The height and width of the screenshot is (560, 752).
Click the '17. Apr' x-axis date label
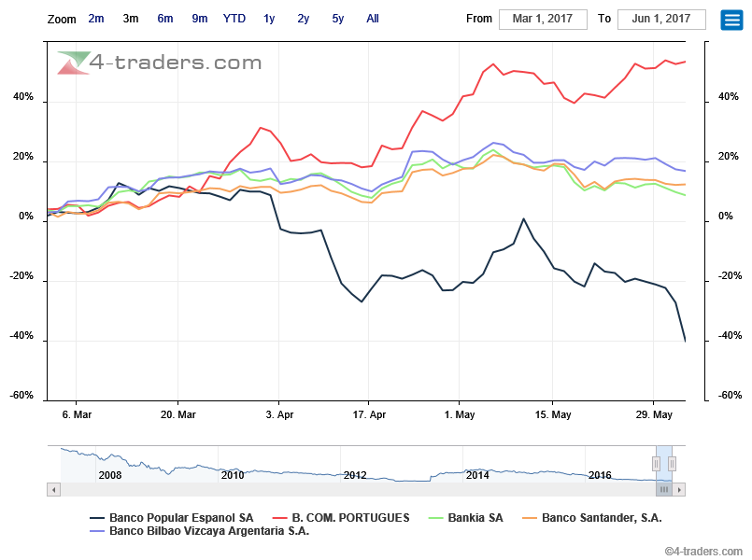[x=369, y=414]
